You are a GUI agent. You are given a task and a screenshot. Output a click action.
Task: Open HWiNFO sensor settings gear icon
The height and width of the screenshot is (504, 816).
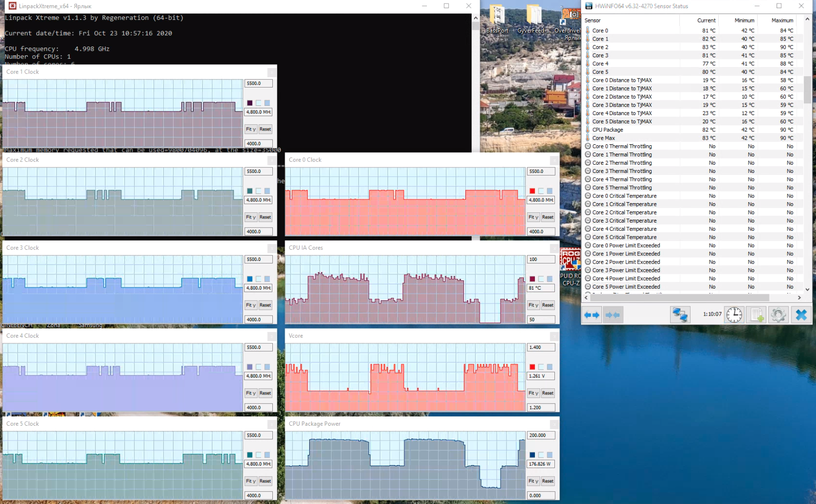(779, 315)
